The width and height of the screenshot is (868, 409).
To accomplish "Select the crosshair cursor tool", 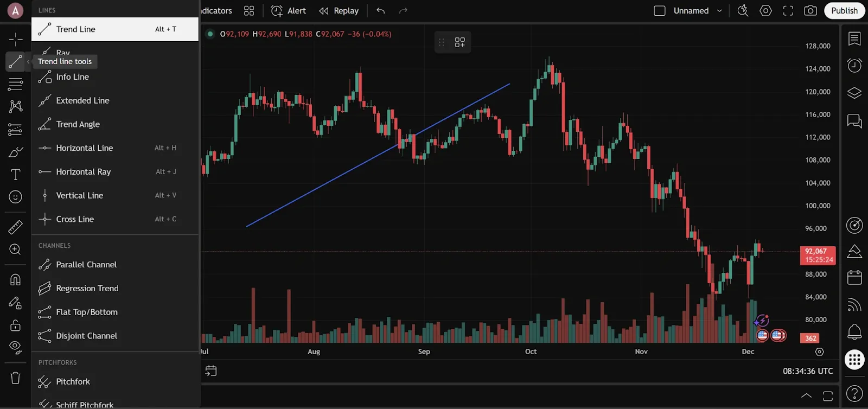I will pos(15,39).
